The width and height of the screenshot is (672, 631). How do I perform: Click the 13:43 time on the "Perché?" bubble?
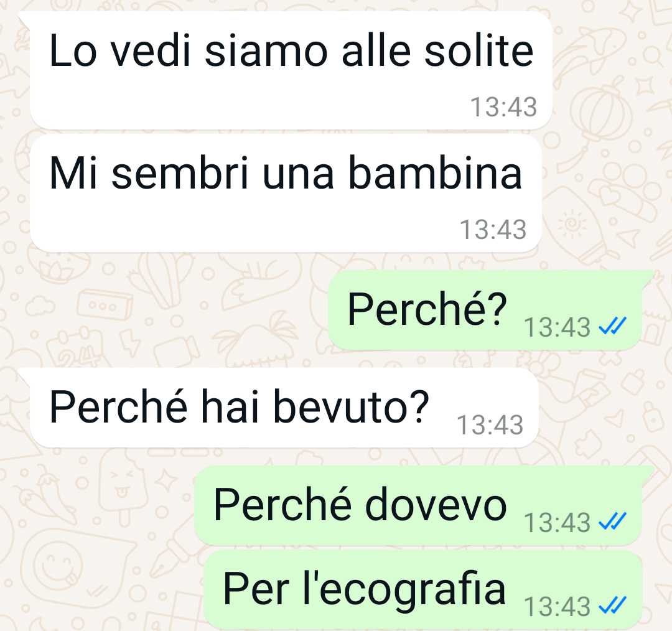pyautogui.click(x=557, y=327)
